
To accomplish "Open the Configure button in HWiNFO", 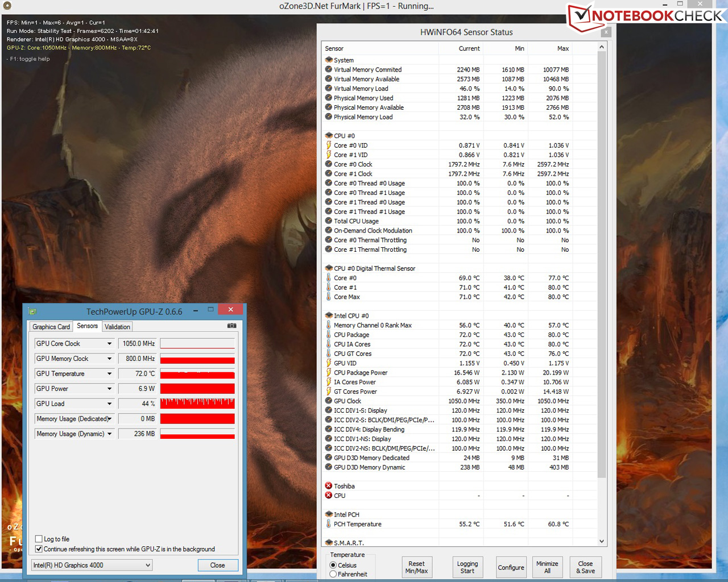I will (511, 567).
